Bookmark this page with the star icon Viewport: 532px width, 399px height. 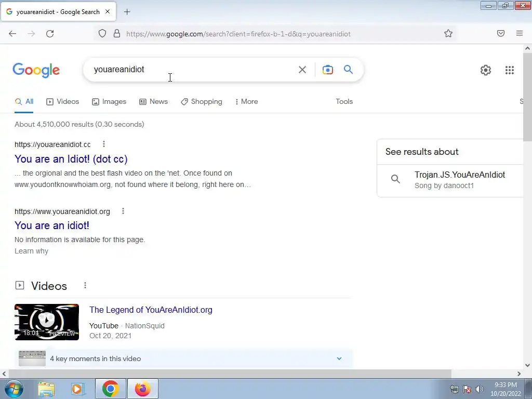(x=448, y=33)
